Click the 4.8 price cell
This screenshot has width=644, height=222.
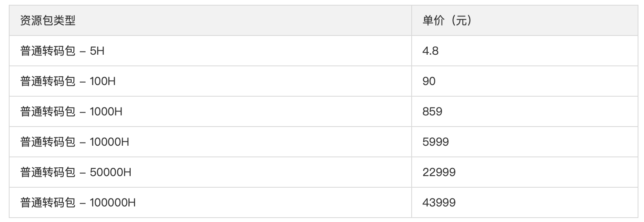pos(430,51)
